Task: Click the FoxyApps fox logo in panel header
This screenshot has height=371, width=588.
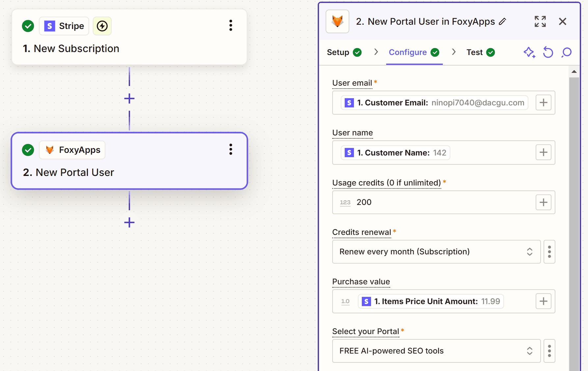Action: [337, 21]
